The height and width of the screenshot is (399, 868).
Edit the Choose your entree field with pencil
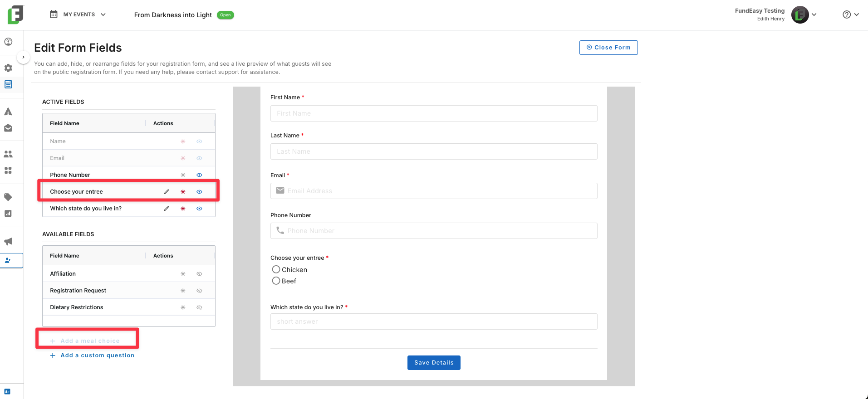tap(167, 192)
